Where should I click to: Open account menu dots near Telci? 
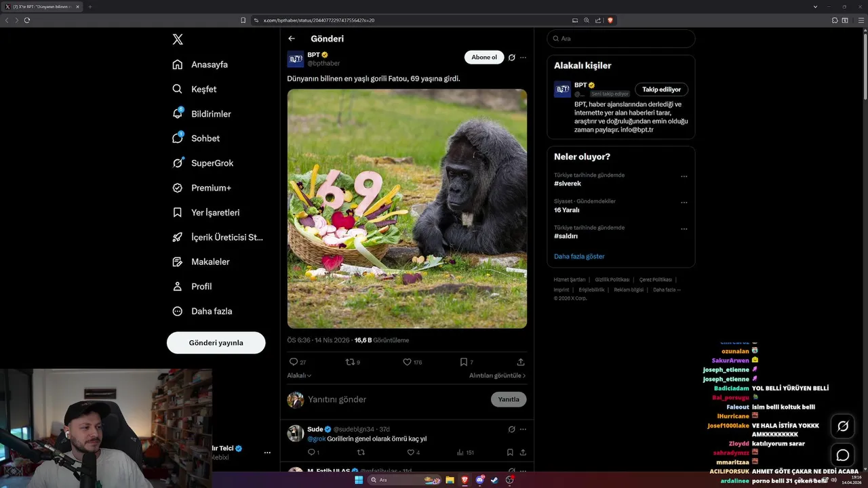pos(267,452)
